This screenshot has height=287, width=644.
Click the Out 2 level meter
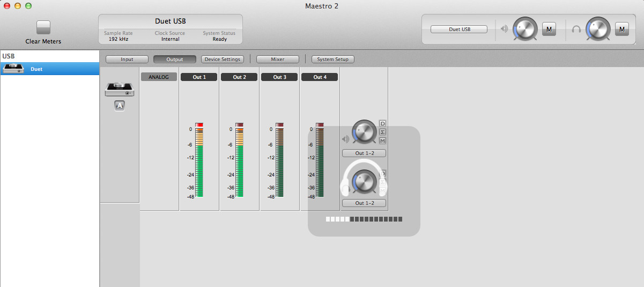click(x=240, y=163)
